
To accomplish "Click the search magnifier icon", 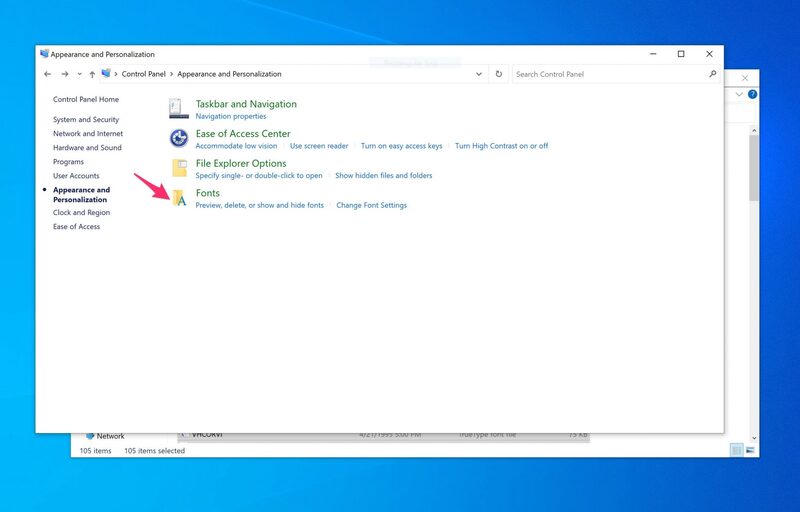I will [712, 74].
